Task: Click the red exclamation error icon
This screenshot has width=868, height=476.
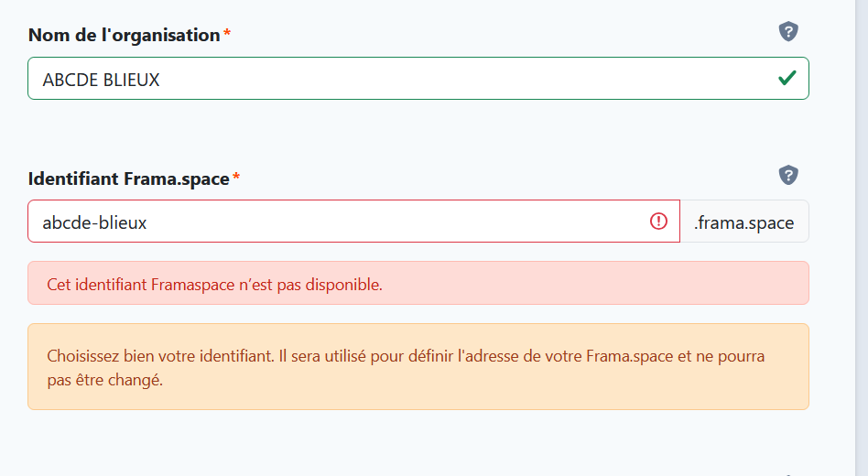Action: [x=658, y=222]
